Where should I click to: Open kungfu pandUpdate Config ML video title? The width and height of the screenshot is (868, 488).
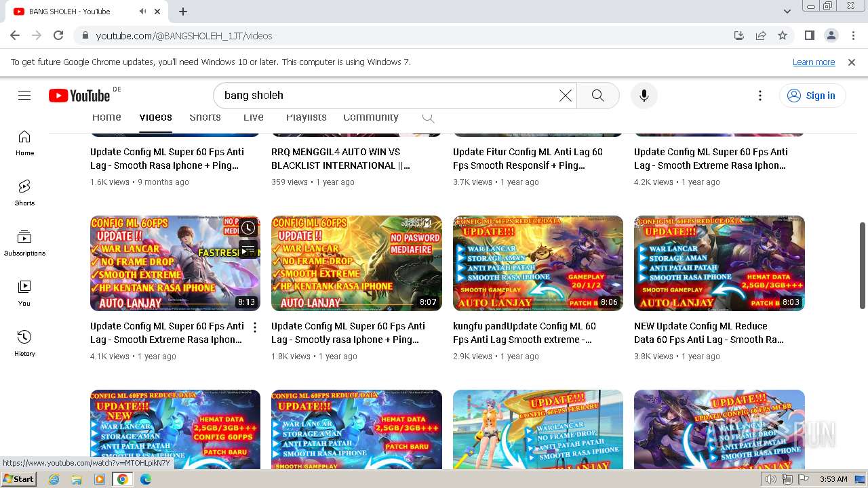point(524,333)
